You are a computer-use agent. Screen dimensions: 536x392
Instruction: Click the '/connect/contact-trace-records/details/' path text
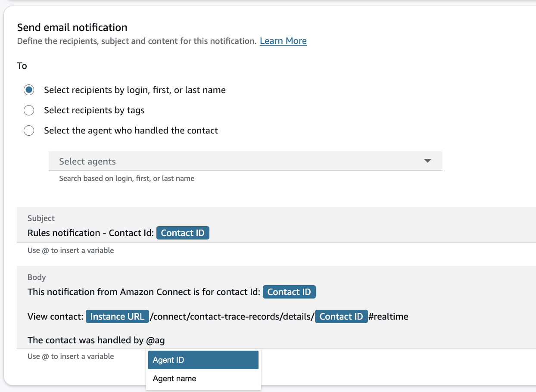(232, 317)
